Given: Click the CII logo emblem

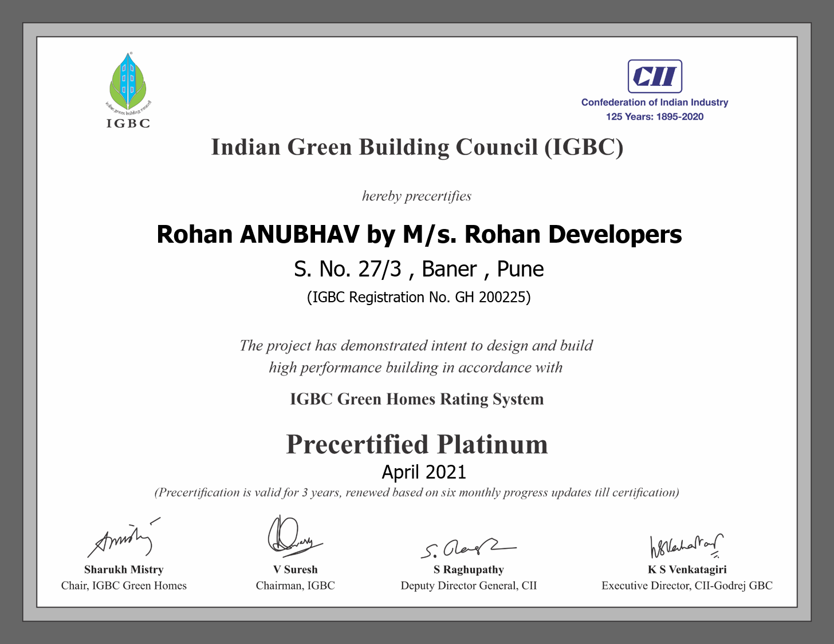Looking at the screenshot, I should [x=655, y=76].
